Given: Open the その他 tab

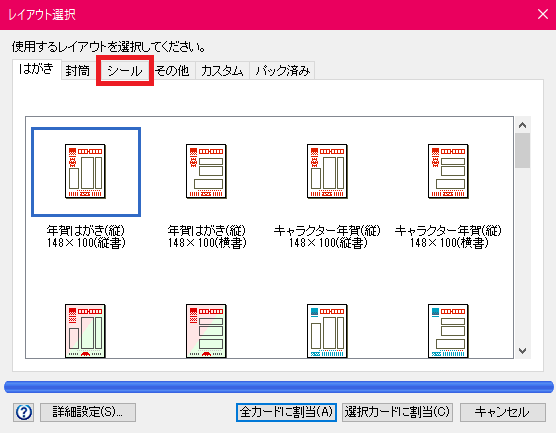Looking at the screenshot, I should [x=172, y=71].
